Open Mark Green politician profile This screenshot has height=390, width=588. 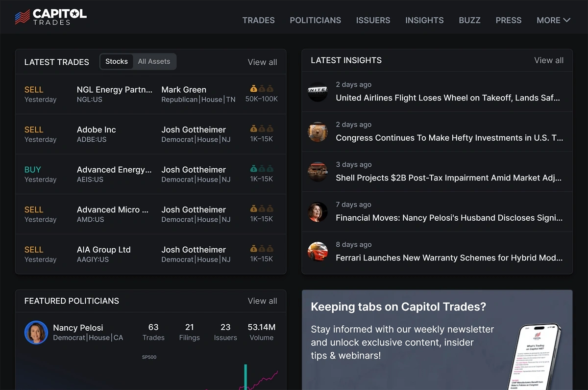pyautogui.click(x=184, y=89)
